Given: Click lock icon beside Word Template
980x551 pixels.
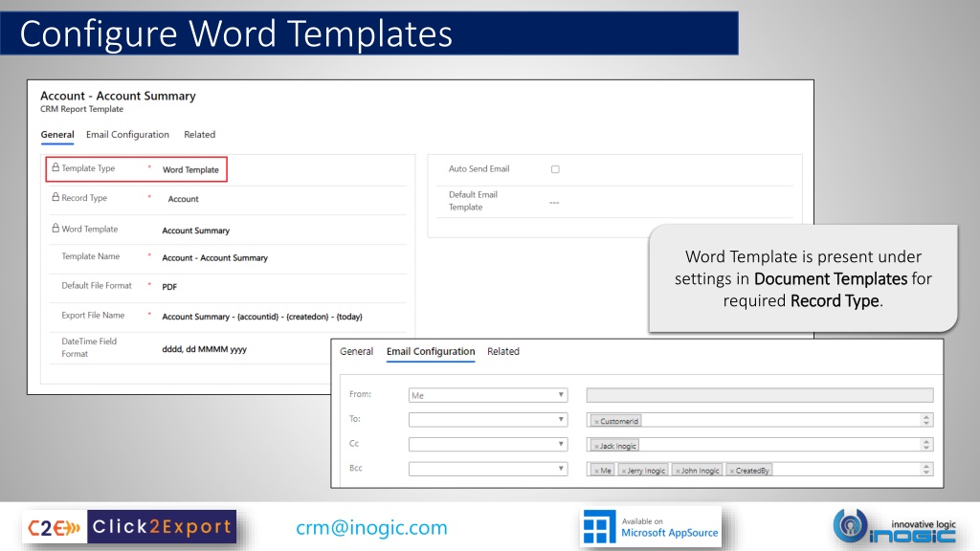Looking at the screenshot, I should (x=56, y=228).
